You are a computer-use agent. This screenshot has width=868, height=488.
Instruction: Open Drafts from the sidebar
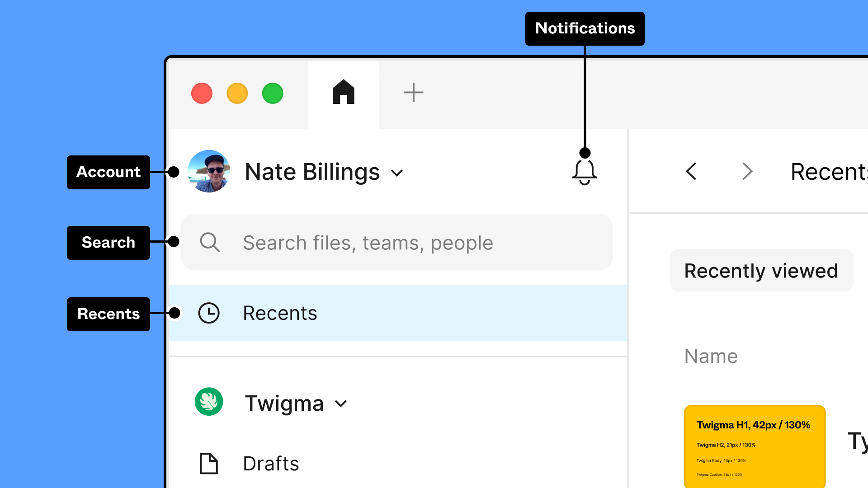(271, 463)
